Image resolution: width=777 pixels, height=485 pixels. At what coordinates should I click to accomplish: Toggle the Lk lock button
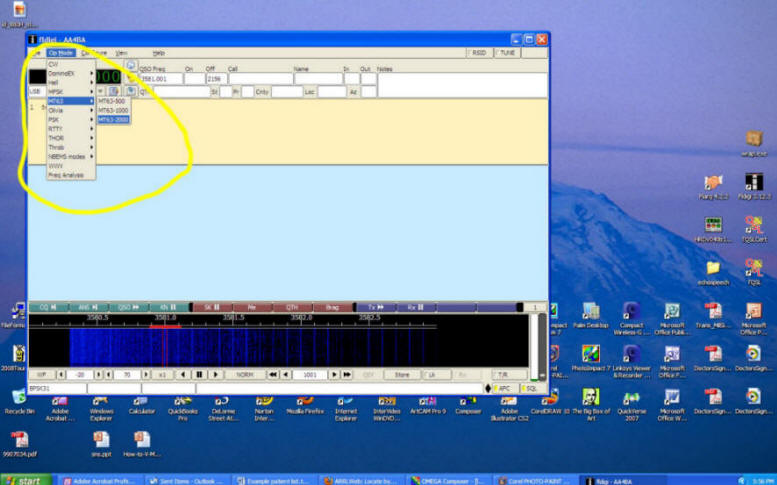click(436, 375)
